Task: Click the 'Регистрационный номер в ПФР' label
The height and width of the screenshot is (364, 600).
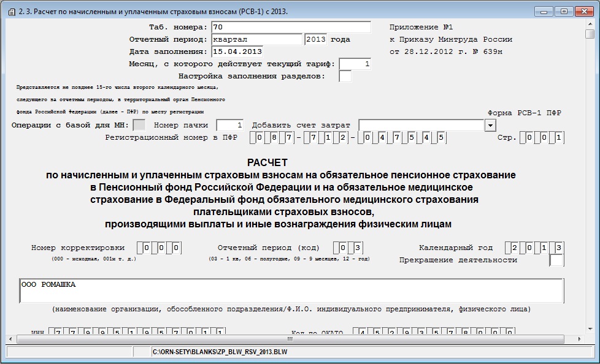Action: (171, 138)
